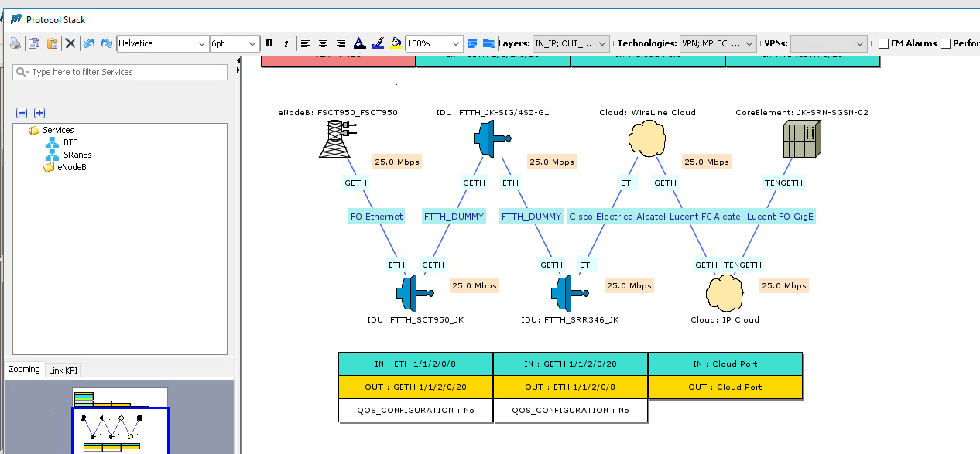Image resolution: width=980 pixels, height=454 pixels.
Task: Click the Delete X icon
Action: point(70,43)
